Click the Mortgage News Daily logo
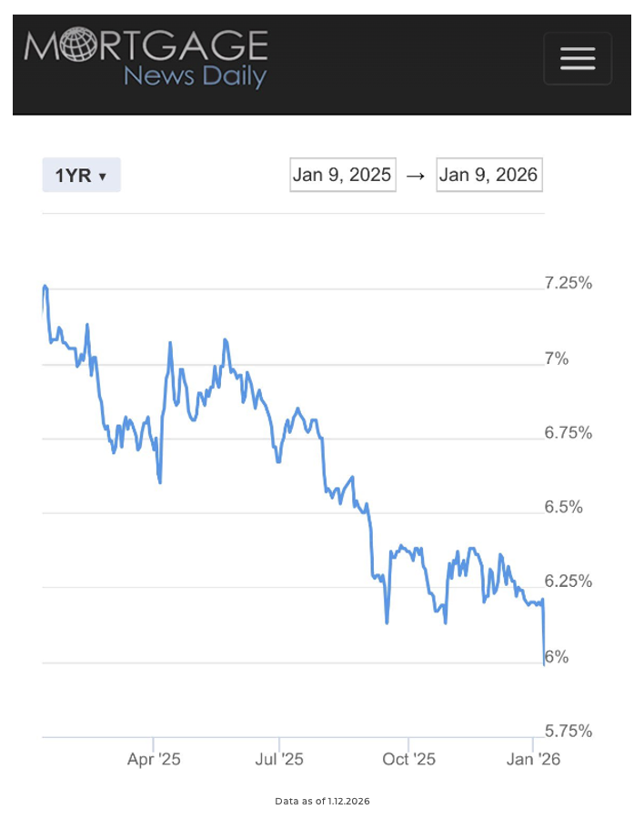This screenshot has height=819, width=644. click(146, 58)
